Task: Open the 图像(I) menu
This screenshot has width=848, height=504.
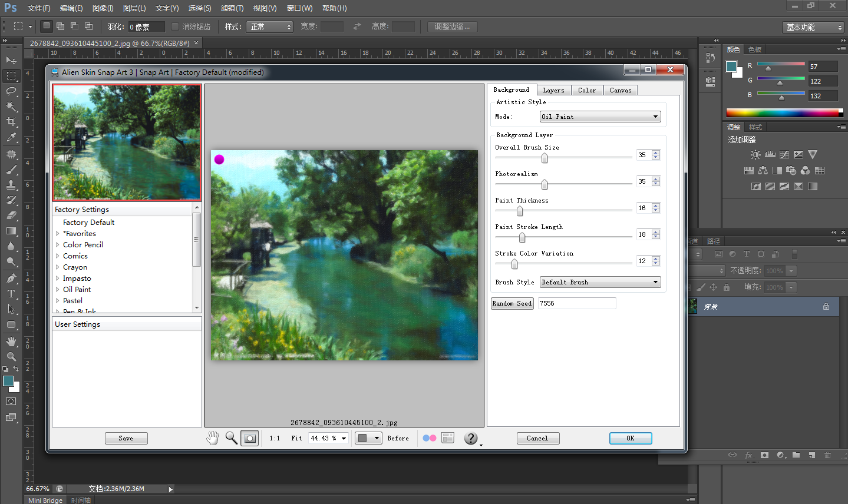Action: (x=103, y=8)
